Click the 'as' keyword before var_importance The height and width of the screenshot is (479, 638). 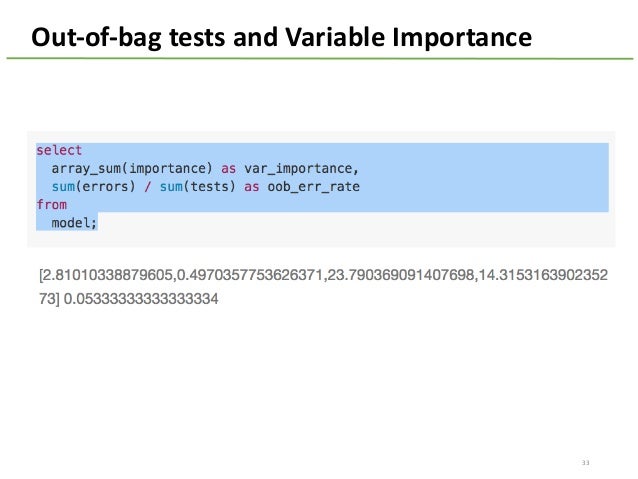[x=229, y=168]
